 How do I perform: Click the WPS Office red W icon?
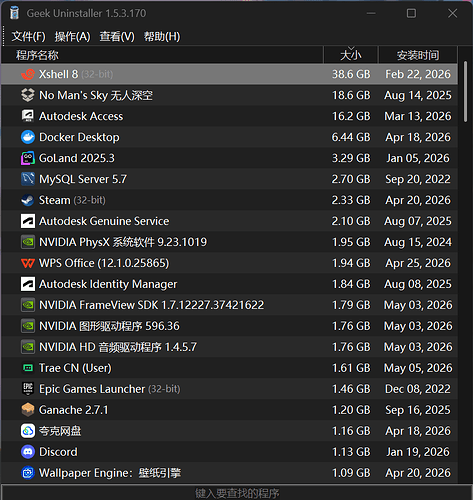[x=28, y=263]
